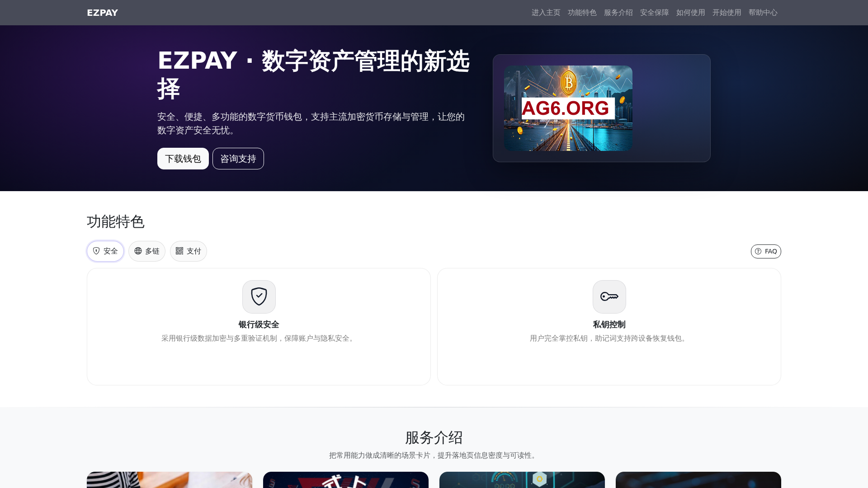Click the shield-check icon above 银行级安全

tap(259, 297)
